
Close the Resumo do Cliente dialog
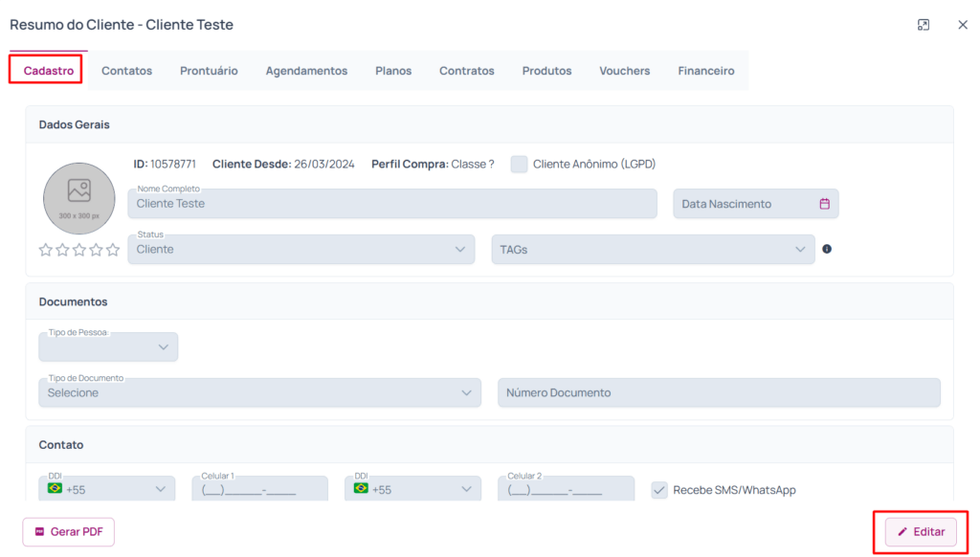963,25
